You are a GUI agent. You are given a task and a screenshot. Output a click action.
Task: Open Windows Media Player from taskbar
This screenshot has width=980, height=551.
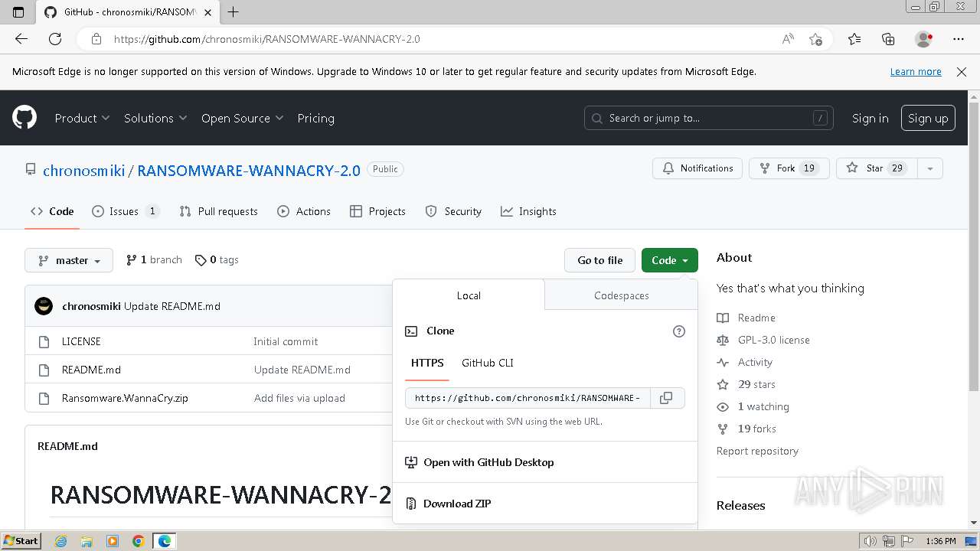tap(113, 541)
